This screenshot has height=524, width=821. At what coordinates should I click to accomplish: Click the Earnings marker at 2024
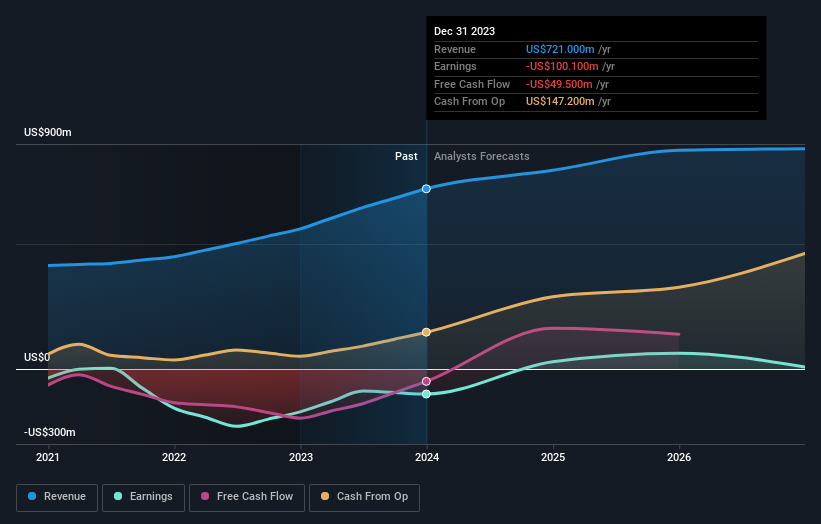point(426,394)
